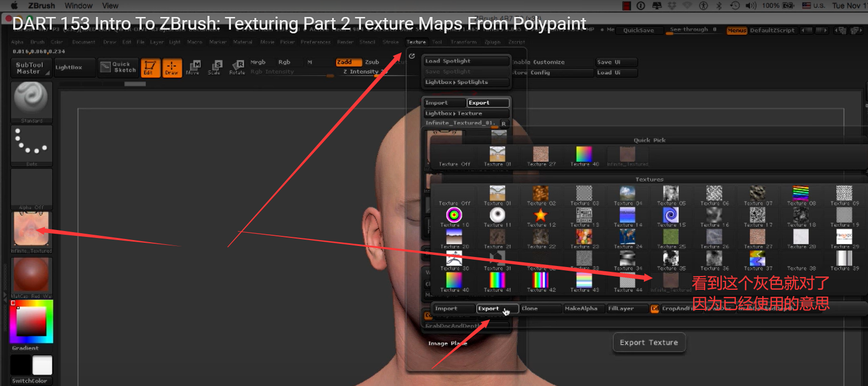Open the DefaultZScript selector

coord(772,30)
